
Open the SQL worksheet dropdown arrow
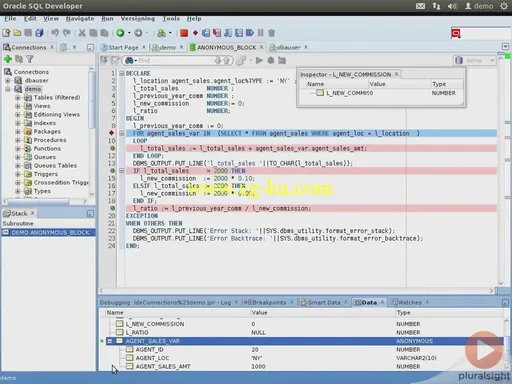(x=170, y=33)
